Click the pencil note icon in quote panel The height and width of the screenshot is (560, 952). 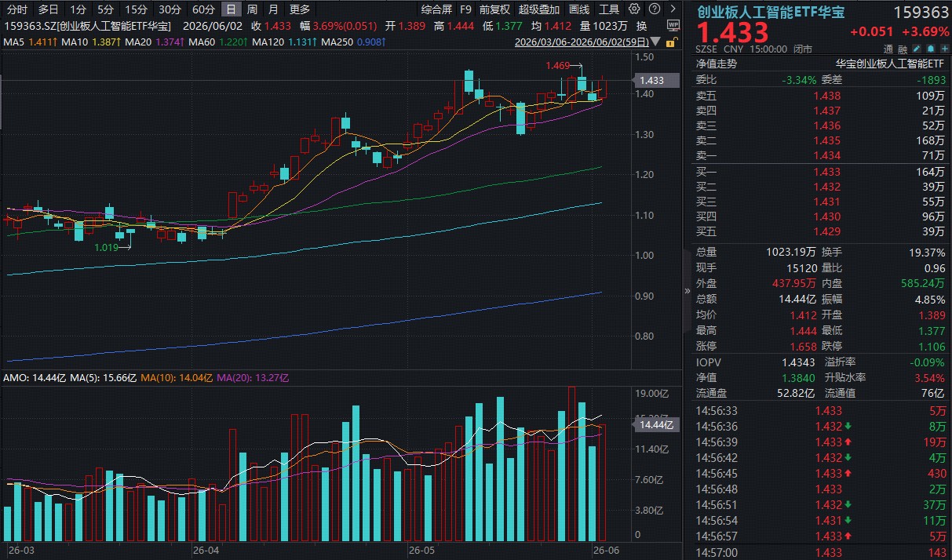coord(917,49)
